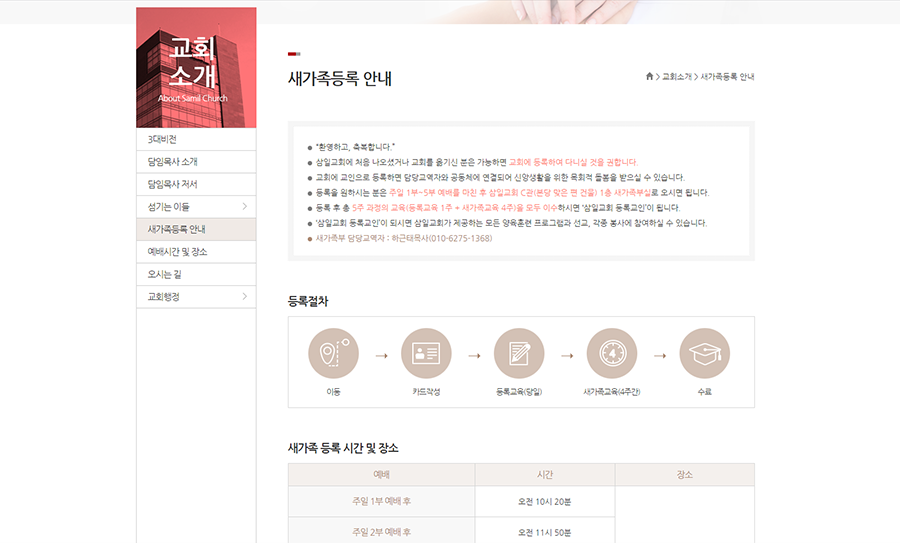Screen dimensions: 900x543
Task: Click the 교회 소개 sidebar banner image
Action: coord(196,67)
